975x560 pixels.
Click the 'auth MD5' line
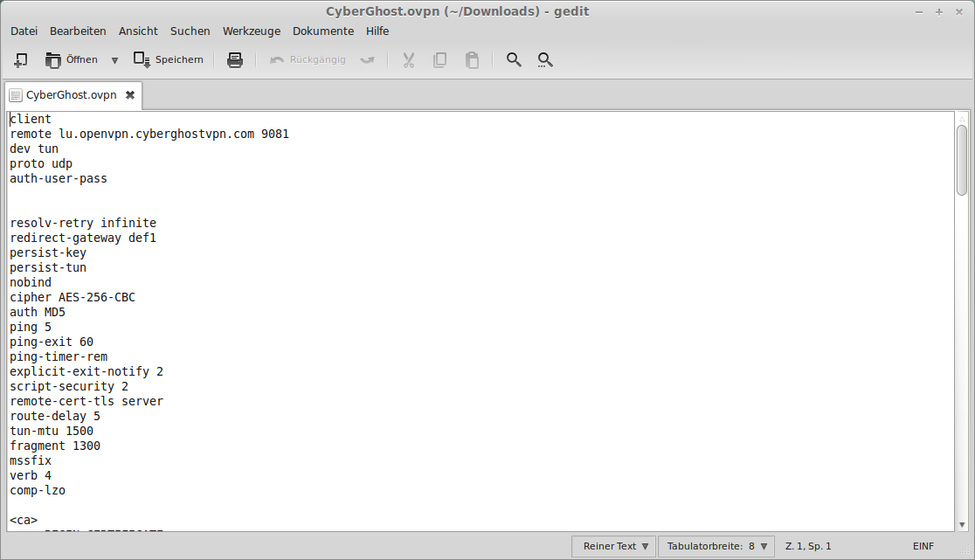[38, 312]
